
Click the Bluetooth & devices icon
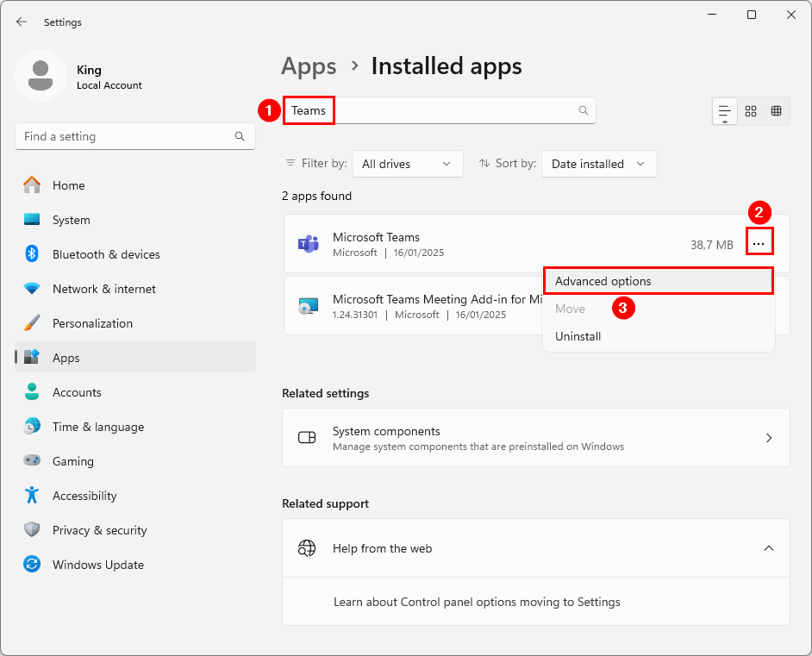point(32,254)
